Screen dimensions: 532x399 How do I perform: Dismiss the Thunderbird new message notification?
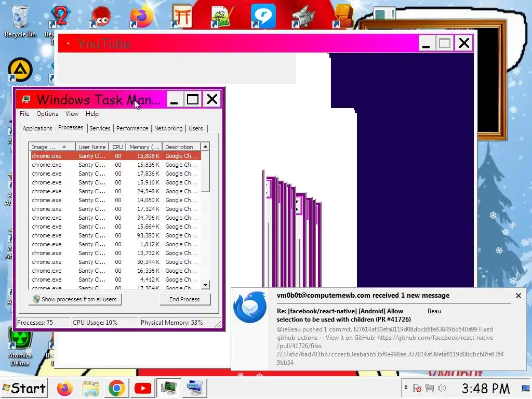(x=518, y=296)
